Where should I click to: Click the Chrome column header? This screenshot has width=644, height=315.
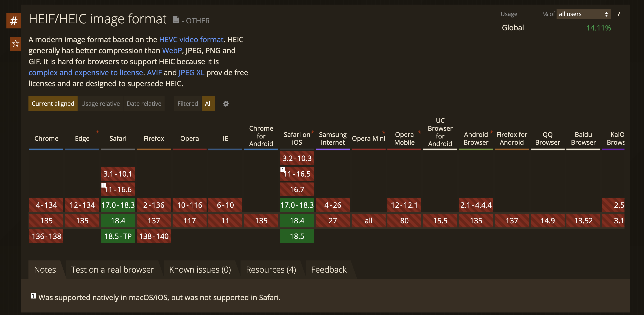pos(46,139)
